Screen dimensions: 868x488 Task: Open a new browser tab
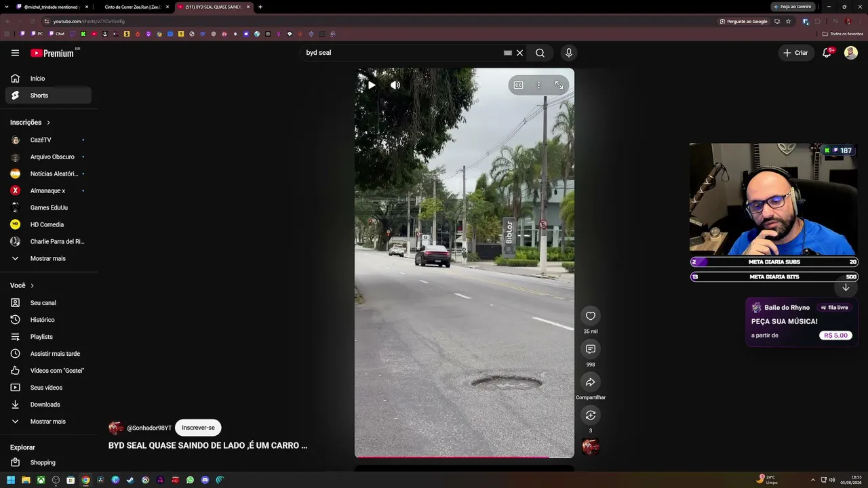coord(260,7)
